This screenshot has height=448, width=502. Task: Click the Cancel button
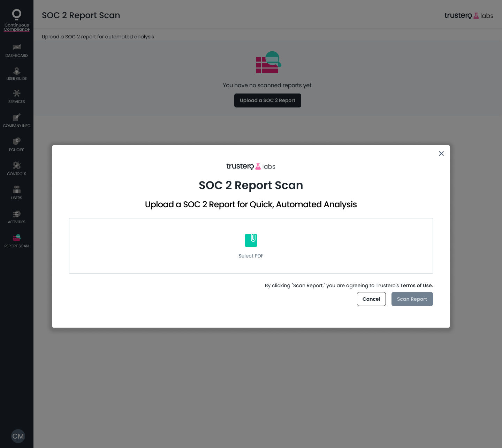(371, 299)
